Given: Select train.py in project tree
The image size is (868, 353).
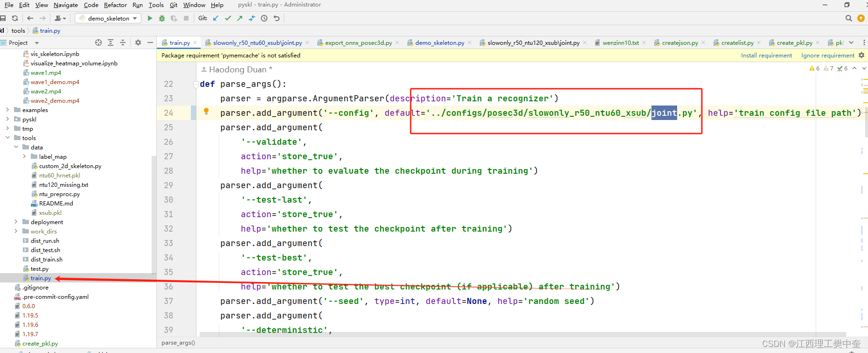Looking at the screenshot, I should pyautogui.click(x=41, y=278).
